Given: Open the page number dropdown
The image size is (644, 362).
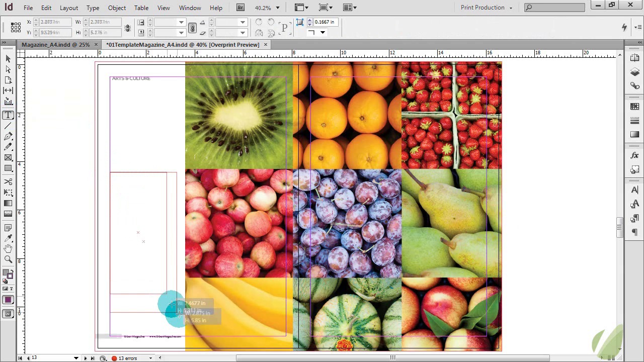Looking at the screenshot, I should click(76, 358).
